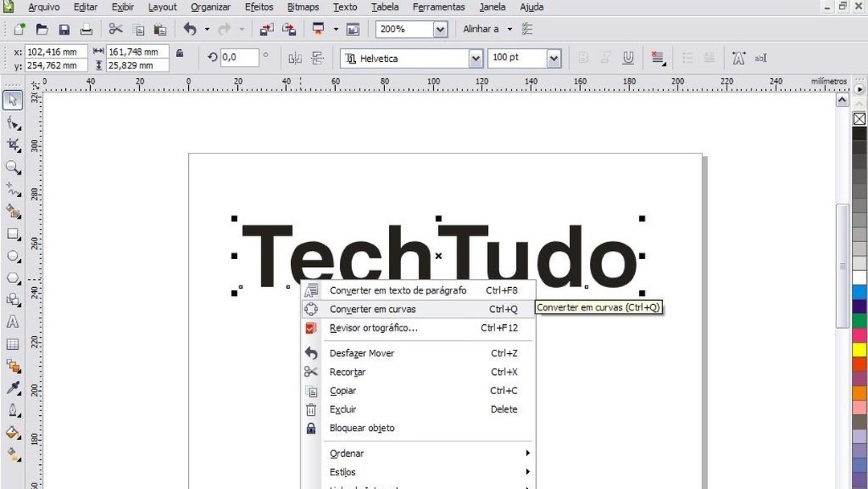Click the Undo arrow icon
Viewport: 868px width, 489px height.
point(190,29)
